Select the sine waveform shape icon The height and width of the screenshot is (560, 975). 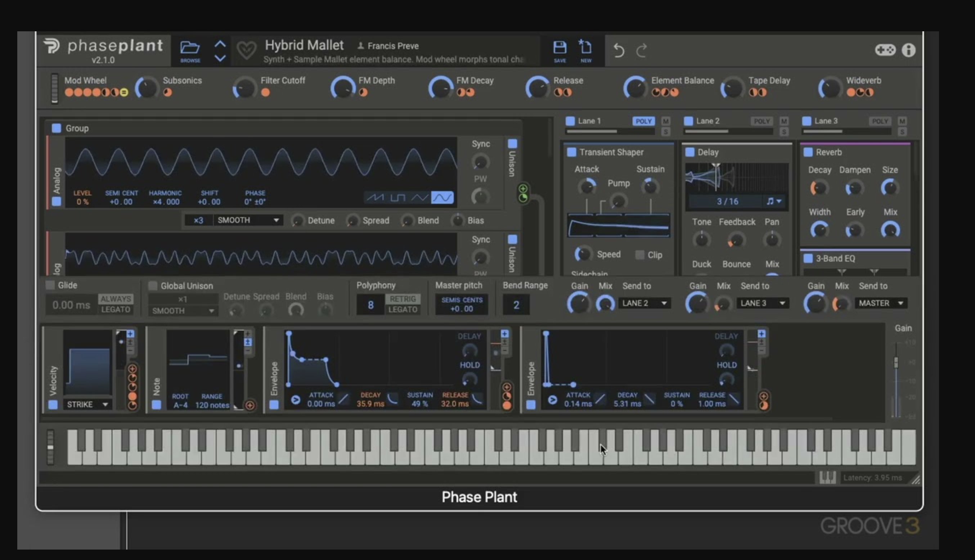(442, 198)
